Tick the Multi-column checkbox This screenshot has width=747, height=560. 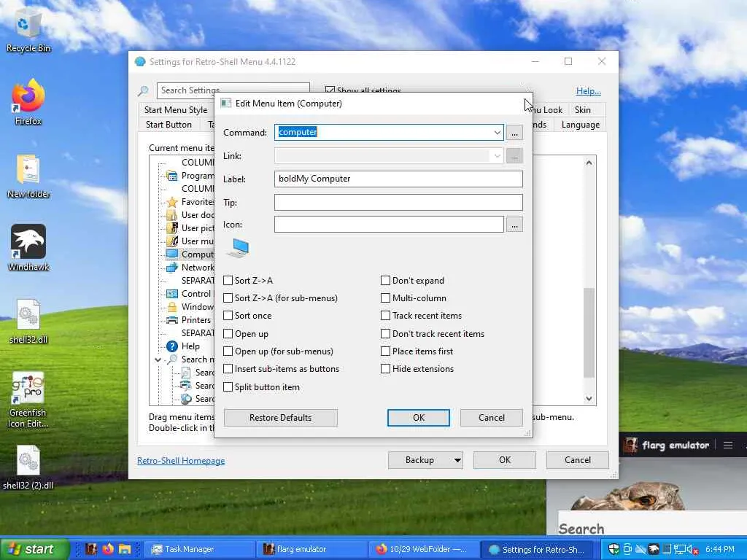click(385, 298)
